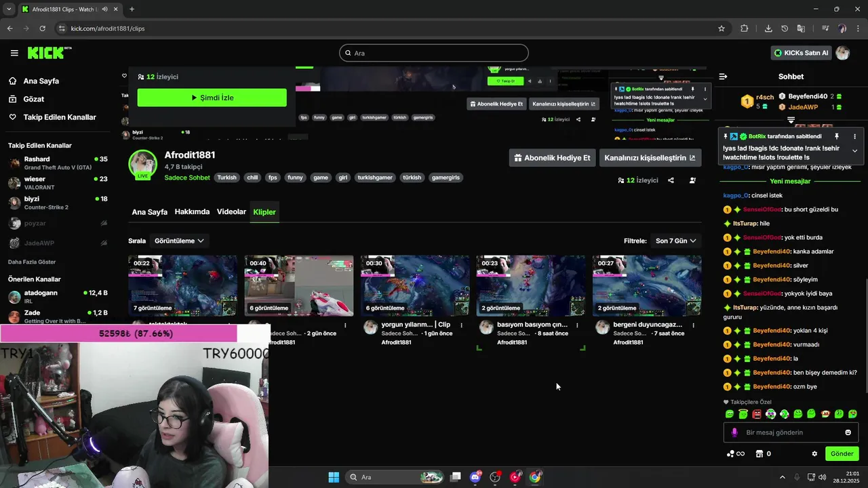Viewport: 868px width, 488px height.
Task: Send the message with Gönder
Action: [x=842, y=454]
